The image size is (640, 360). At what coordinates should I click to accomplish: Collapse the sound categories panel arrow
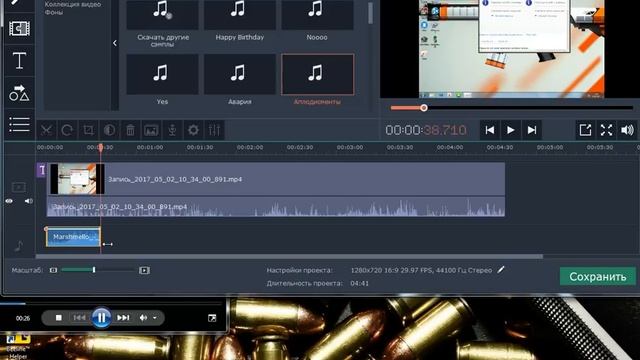click(x=115, y=43)
